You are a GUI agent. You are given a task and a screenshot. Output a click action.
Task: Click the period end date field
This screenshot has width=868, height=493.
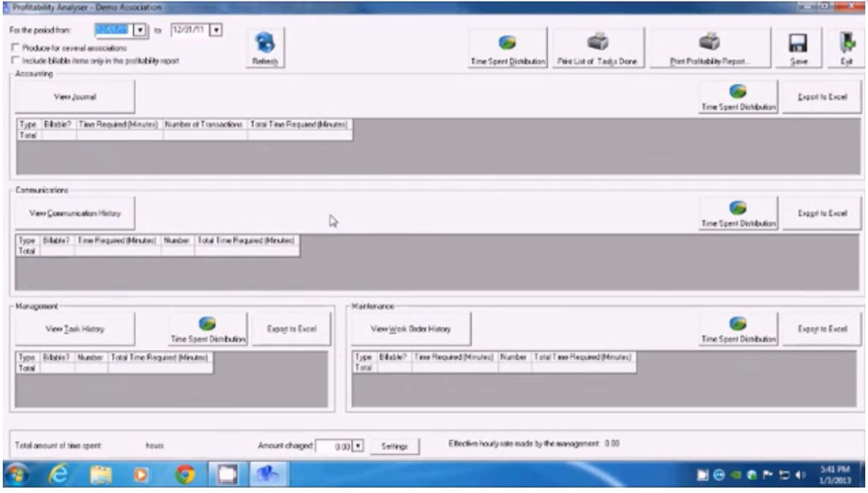point(191,30)
